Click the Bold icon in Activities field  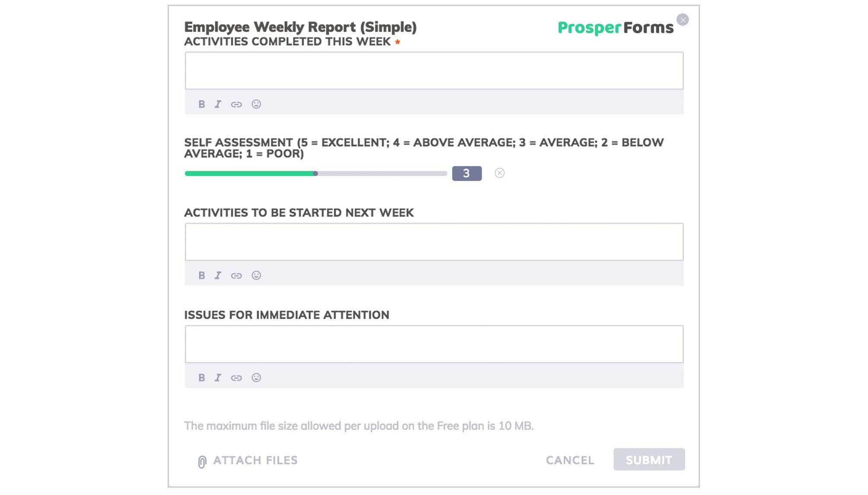(x=202, y=104)
